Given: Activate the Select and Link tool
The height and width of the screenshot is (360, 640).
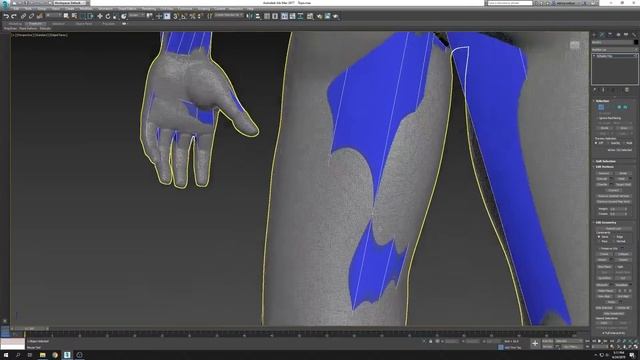Looking at the screenshot, I should 23,16.
